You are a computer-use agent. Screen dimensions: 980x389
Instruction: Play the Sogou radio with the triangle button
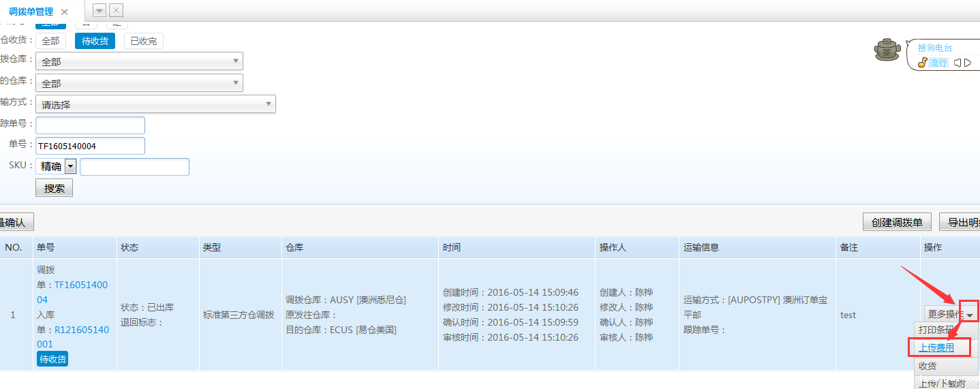tap(968, 63)
